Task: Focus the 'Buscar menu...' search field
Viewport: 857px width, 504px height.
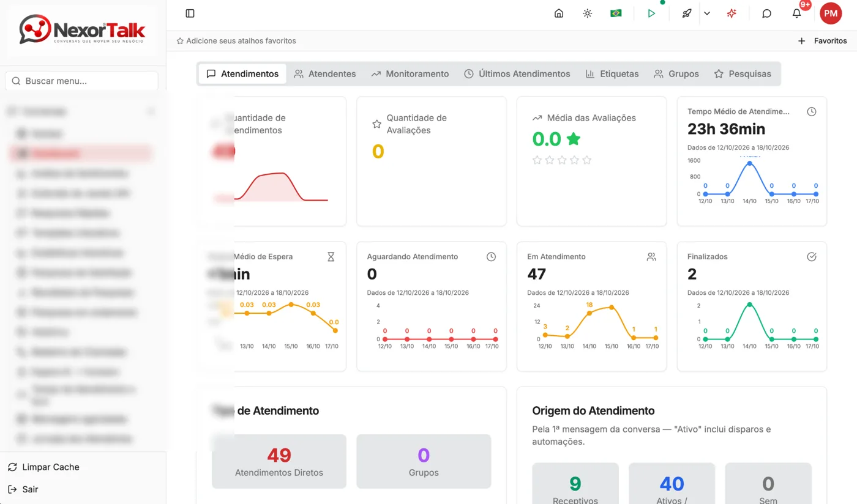Action: click(81, 81)
